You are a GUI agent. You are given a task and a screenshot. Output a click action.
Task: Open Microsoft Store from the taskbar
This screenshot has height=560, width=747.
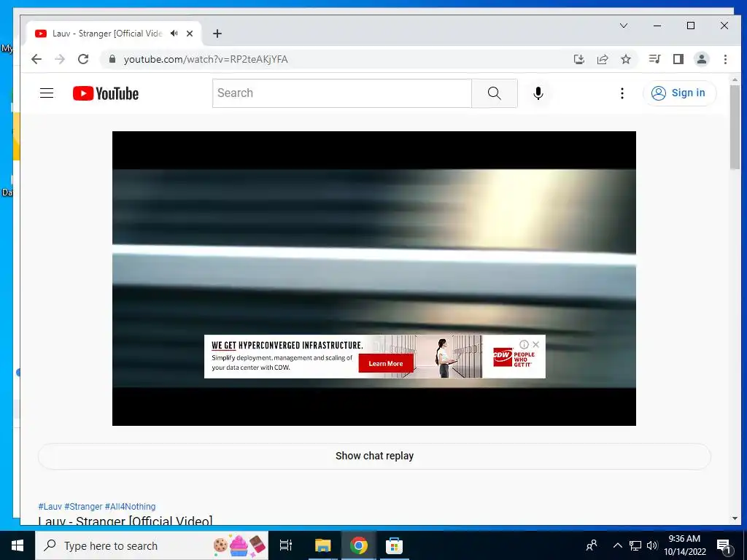pyautogui.click(x=394, y=545)
